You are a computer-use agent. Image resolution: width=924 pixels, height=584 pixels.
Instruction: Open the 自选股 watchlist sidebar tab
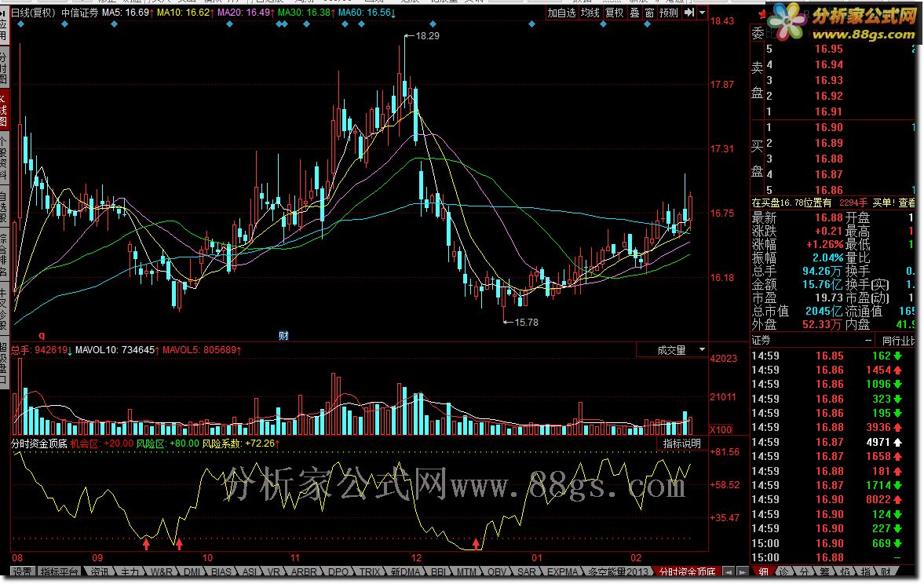click(x=3, y=205)
